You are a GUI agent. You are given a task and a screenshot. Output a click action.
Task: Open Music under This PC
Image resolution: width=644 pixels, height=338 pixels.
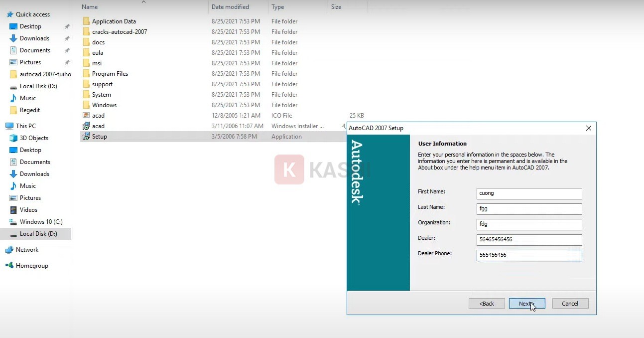coord(28,186)
